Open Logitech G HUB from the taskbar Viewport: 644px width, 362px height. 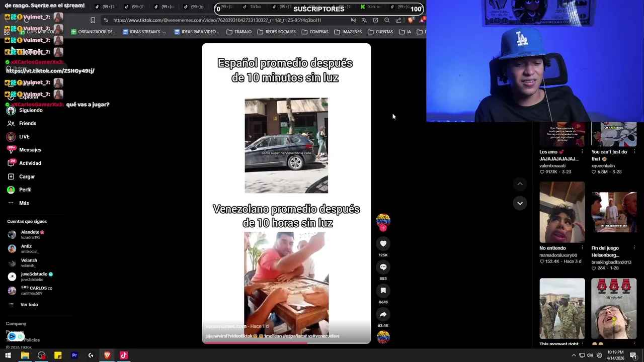click(x=91, y=355)
